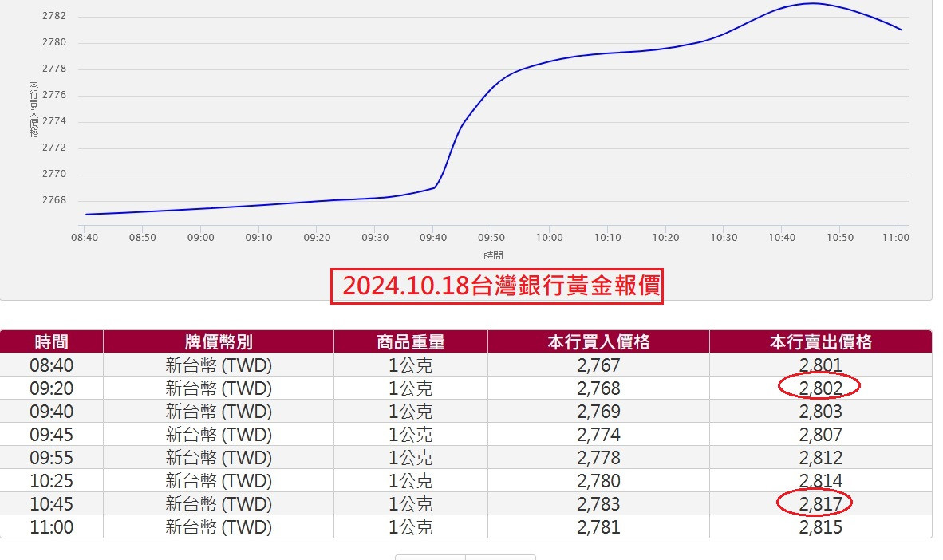Click selling price 2,814
This screenshot has height=560, width=943.
coord(821,480)
